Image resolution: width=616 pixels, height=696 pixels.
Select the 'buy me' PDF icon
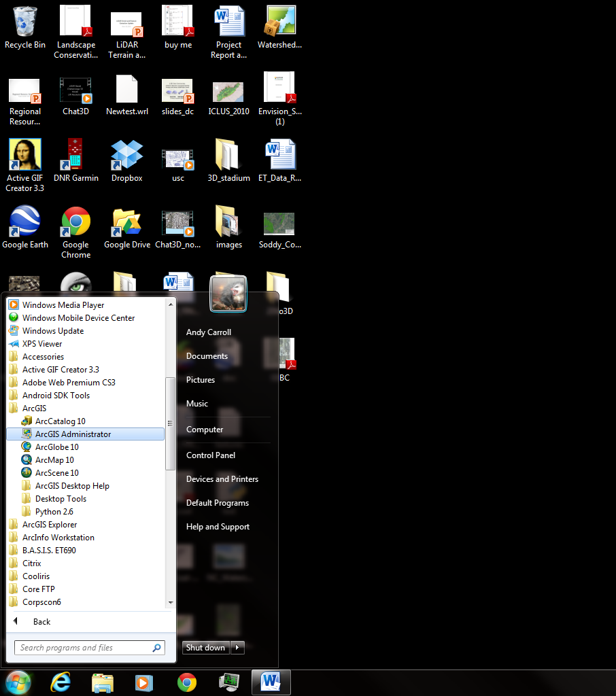click(x=178, y=27)
